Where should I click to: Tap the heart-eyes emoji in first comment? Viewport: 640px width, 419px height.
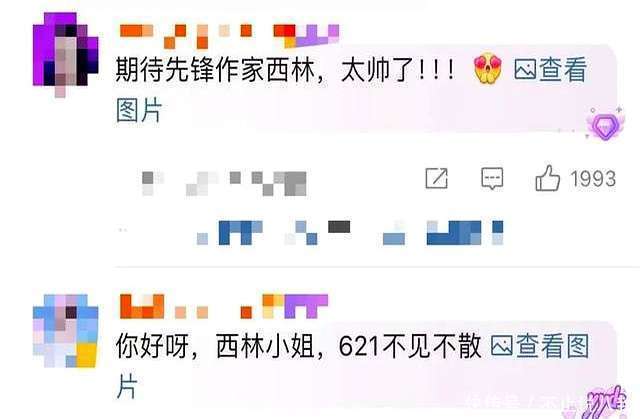click(x=488, y=68)
